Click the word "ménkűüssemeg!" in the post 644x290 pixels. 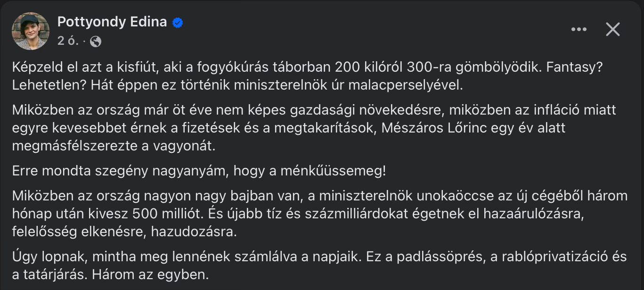[333, 171]
